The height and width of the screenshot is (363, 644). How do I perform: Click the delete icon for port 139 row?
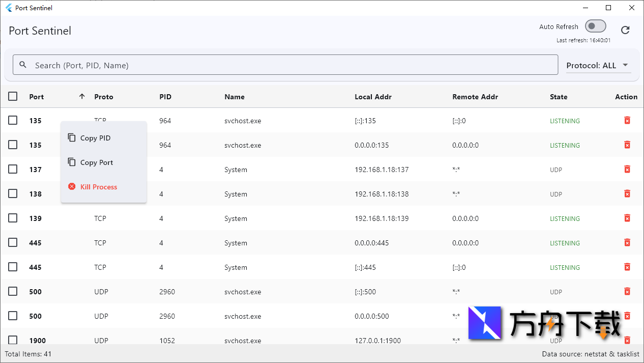(x=627, y=218)
